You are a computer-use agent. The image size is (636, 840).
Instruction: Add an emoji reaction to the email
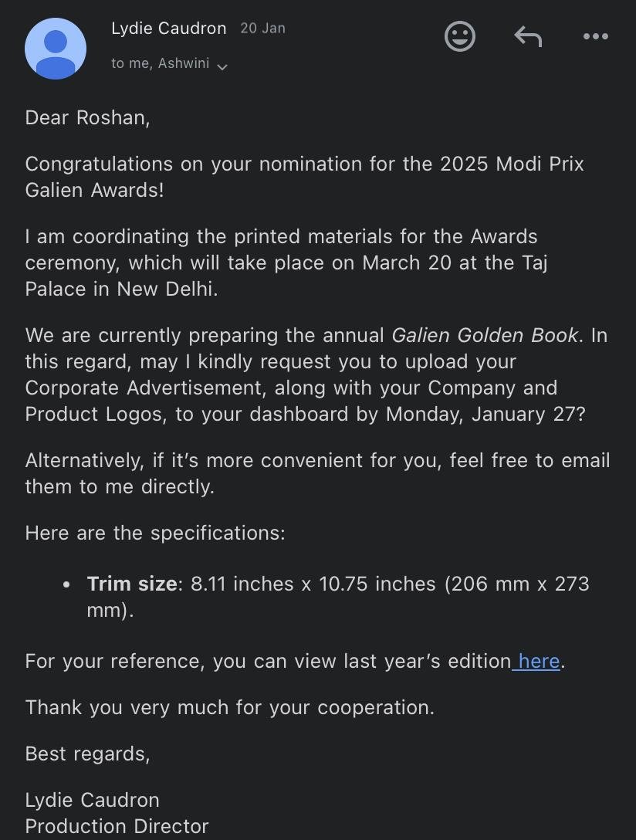tap(460, 36)
